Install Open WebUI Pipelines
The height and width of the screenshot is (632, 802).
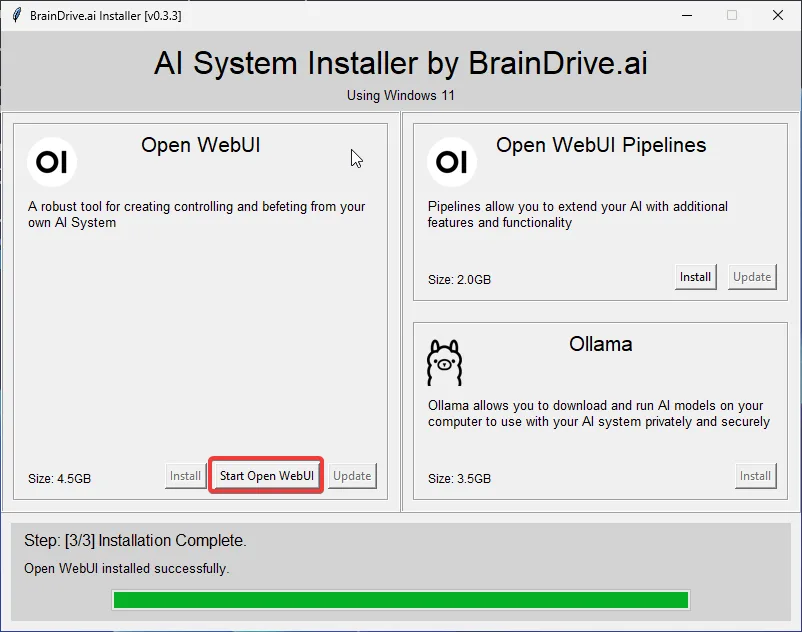695,277
